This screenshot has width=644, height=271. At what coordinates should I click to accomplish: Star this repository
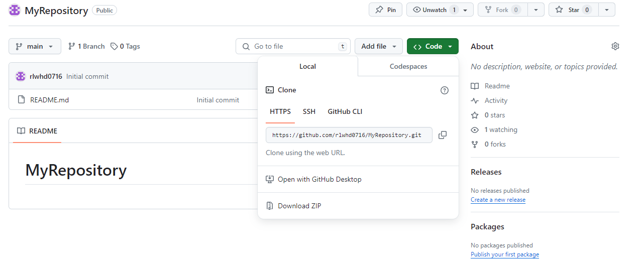point(573,10)
